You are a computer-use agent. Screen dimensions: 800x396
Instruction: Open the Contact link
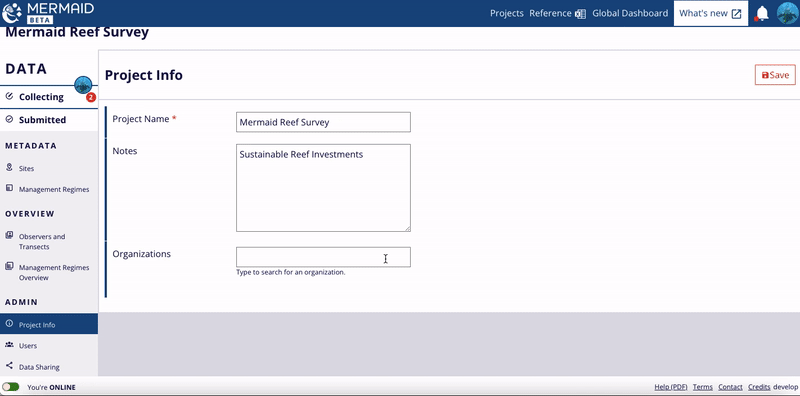point(730,387)
